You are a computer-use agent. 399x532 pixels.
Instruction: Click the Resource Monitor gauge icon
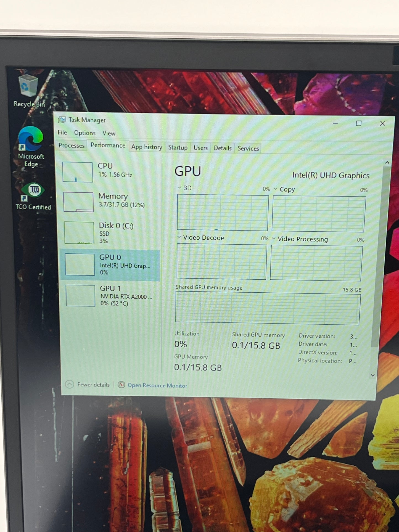pyautogui.click(x=121, y=385)
